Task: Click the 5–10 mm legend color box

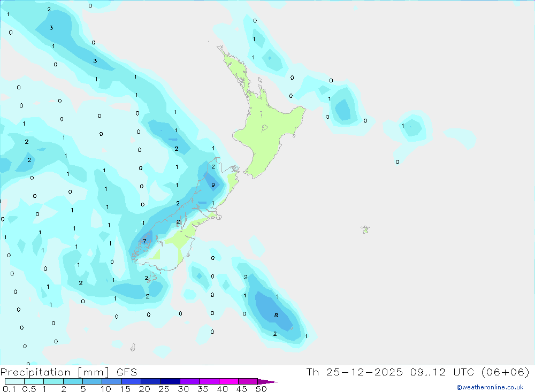Action: click(x=93, y=381)
